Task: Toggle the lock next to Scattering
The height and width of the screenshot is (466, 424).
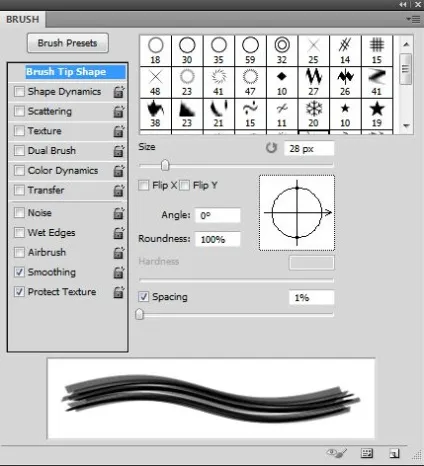Action: tap(119, 111)
